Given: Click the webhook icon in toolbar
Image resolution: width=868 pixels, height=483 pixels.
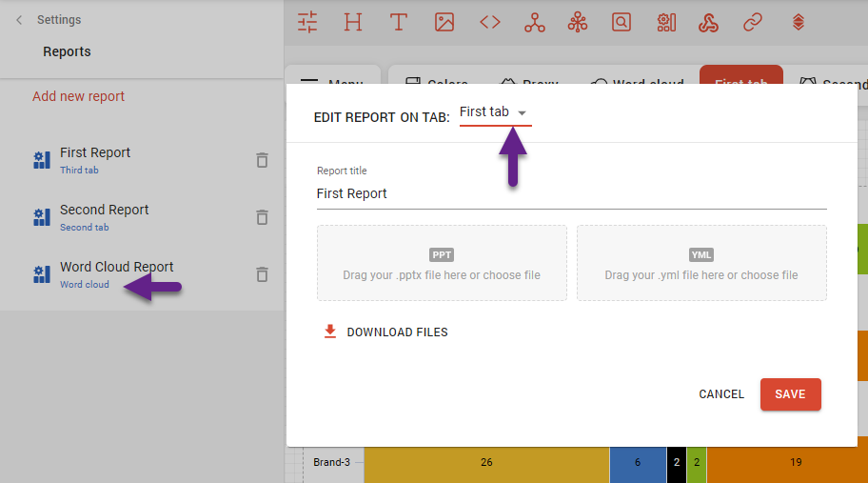Looking at the screenshot, I should click(x=707, y=22).
